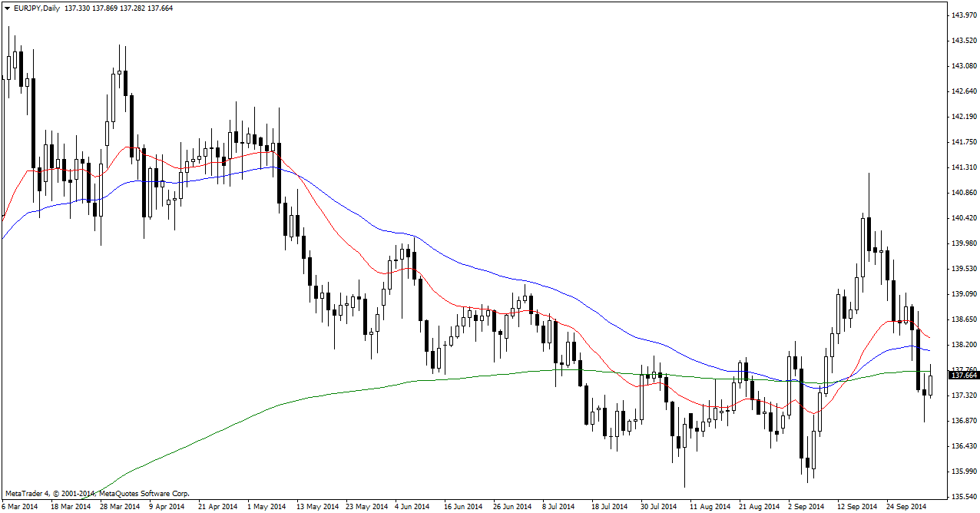This screenshot has height=513, width=980.
Task: Click the last candlestick on the right
Action: (x=930, y=383)
